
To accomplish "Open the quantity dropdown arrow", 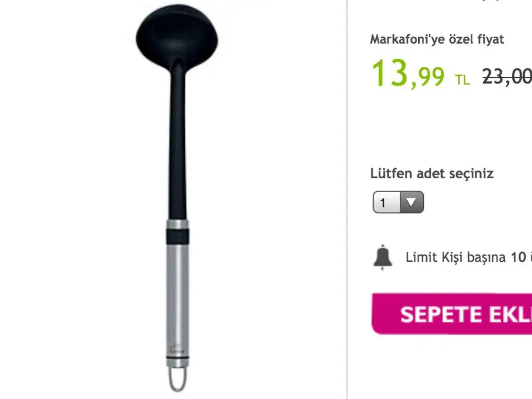I will pos(411,202).
